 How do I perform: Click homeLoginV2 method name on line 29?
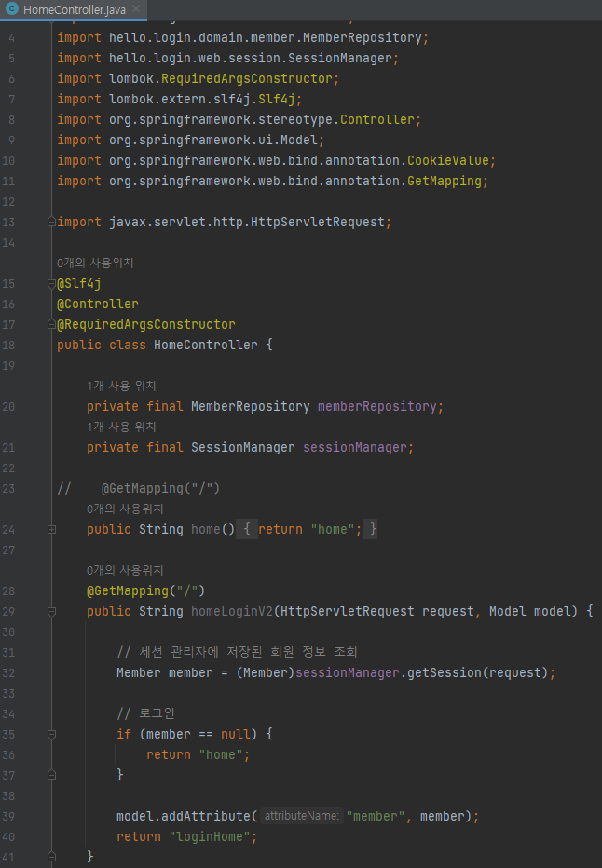click(x=232, y=611)
